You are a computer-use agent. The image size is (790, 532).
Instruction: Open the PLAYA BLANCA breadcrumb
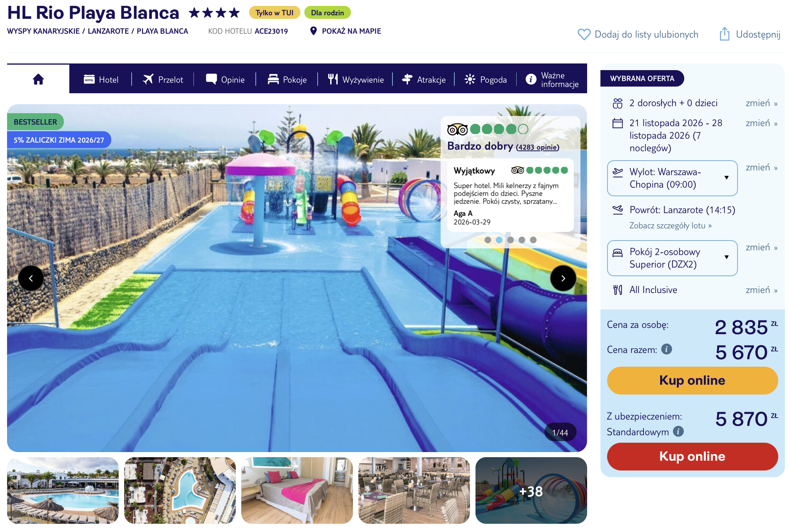pyautogui.click(x=163, y=31)
